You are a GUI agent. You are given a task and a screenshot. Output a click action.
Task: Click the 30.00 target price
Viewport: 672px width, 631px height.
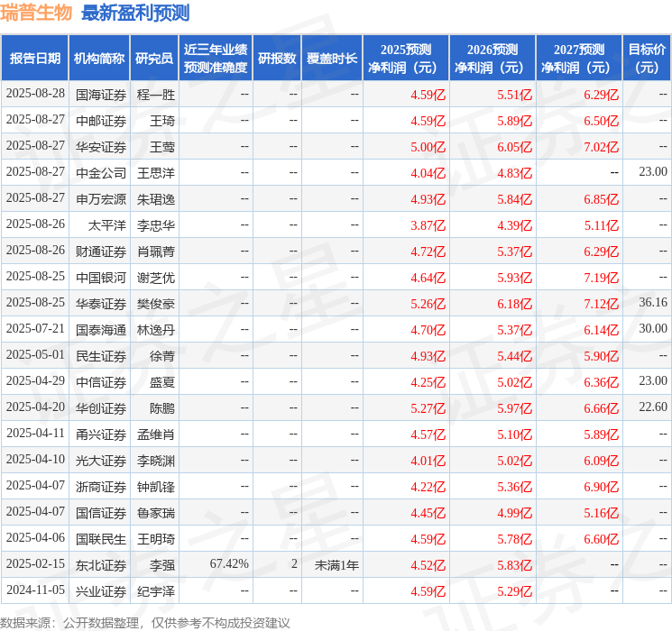[x=653, y=328]
